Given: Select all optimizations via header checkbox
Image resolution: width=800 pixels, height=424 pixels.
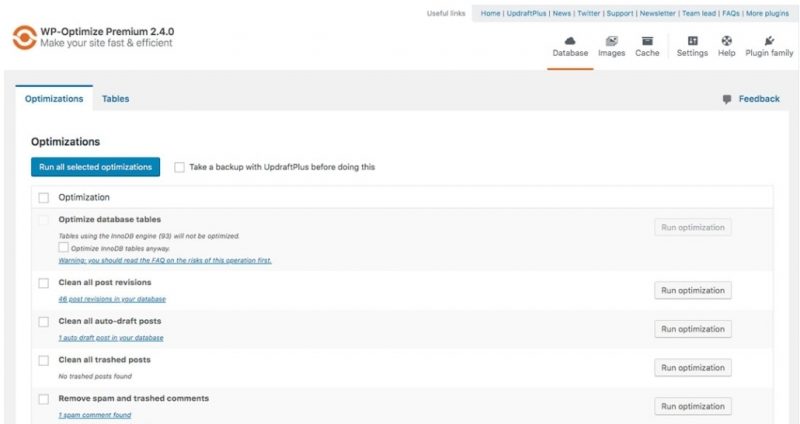Looking at the screenshot, I should pyautogui.click(x=43, y=197).
